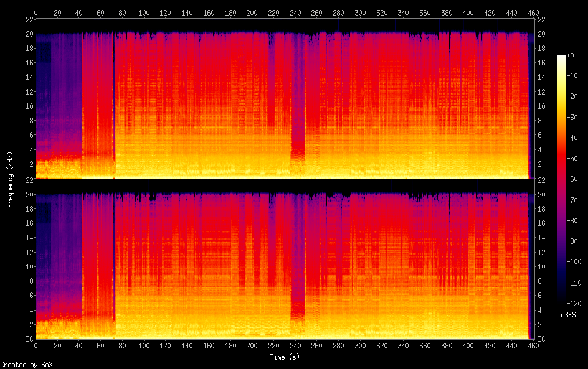Click the '360' tick on top time axis
588x369 pixels.
tap(425, 12)
